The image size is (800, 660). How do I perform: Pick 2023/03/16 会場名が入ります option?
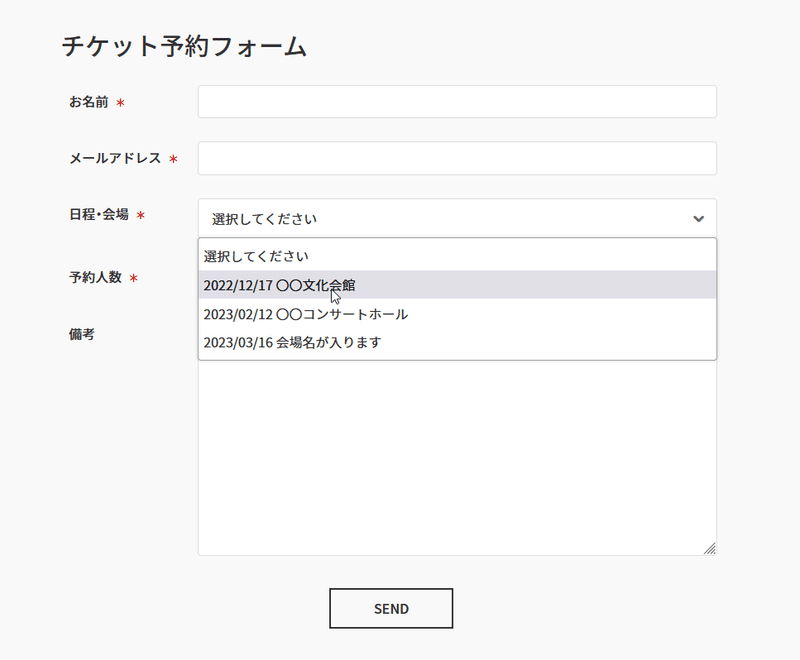(x=457, y=342)
